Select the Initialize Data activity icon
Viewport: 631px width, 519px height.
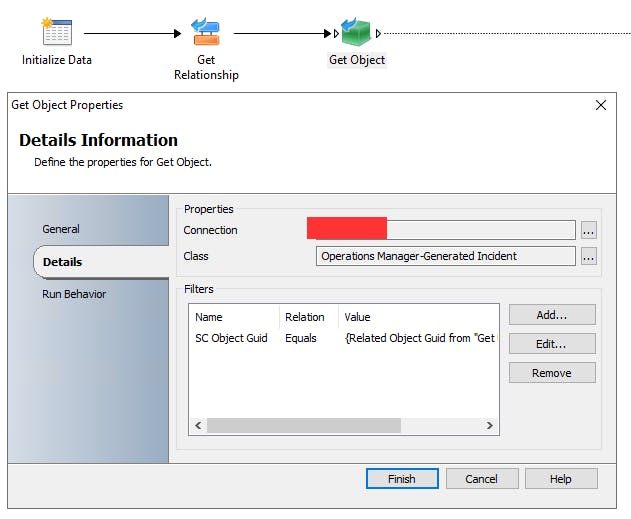57,32
